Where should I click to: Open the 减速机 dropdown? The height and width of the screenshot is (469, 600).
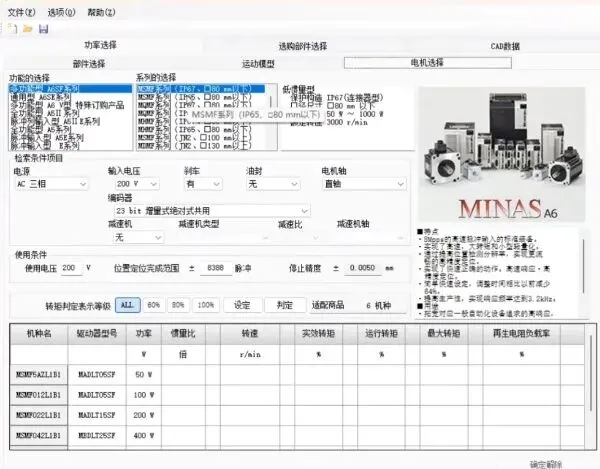tap(138, 238)
